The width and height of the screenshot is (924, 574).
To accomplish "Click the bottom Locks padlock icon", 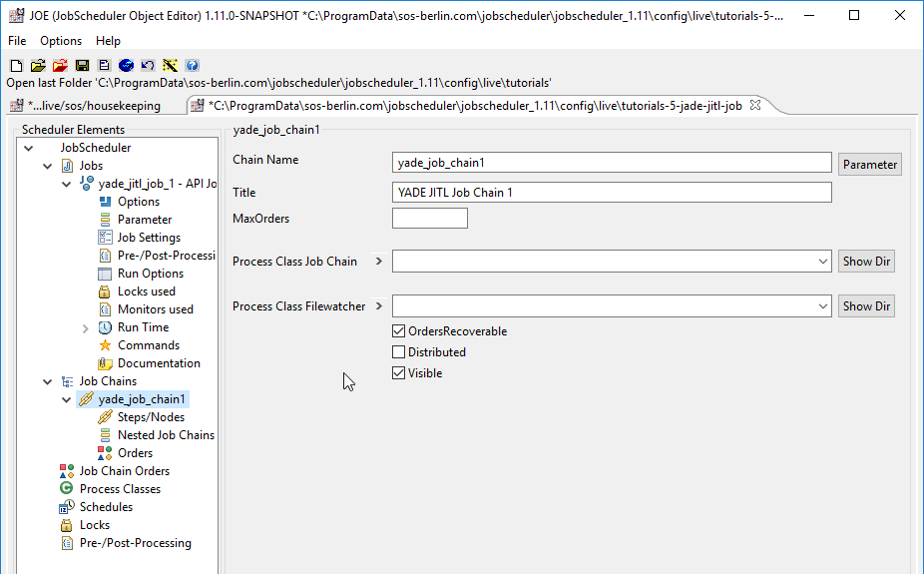I will [x=67, y=525].
